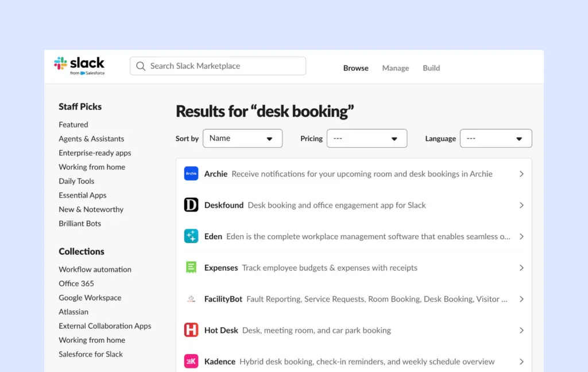Click the Deskfound app icon

(x=191, y=205)
